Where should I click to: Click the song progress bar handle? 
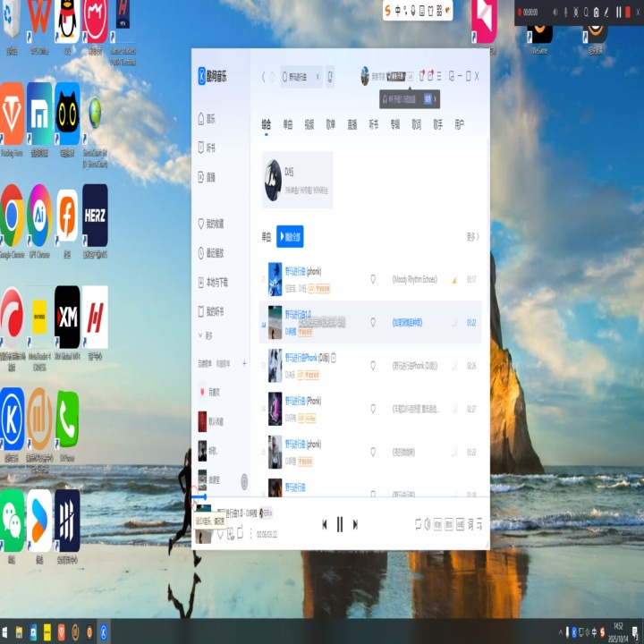[204, 497]
